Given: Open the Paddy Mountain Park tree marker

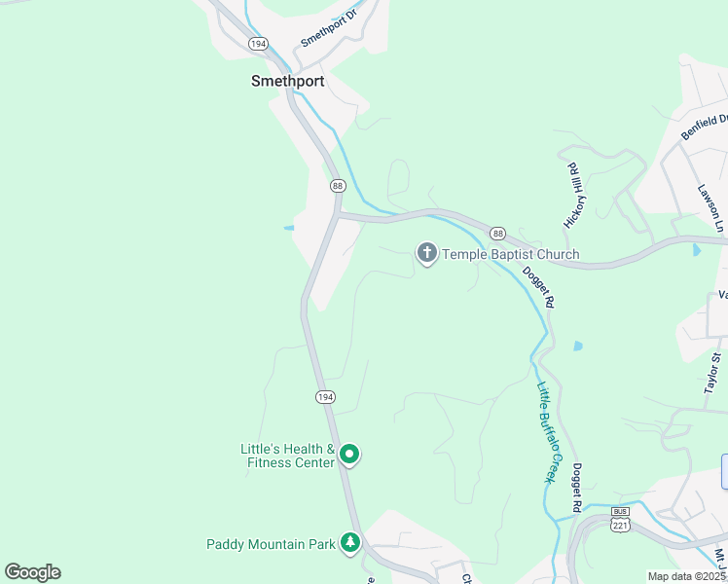Looking at the screenshot, I should [350, 543].
